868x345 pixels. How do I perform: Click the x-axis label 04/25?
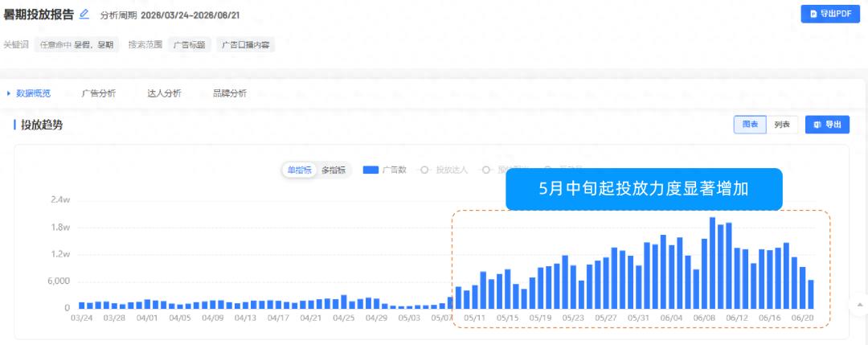click(x=344, y=318)
